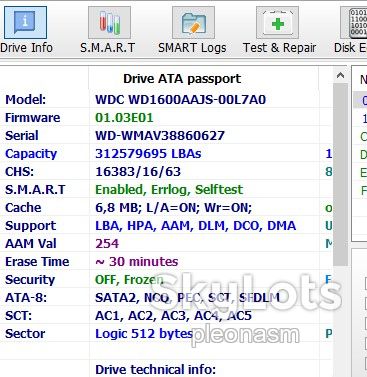Click the scroll up arrow of passport list
367x377 pixels.
(x=340, y=75)
